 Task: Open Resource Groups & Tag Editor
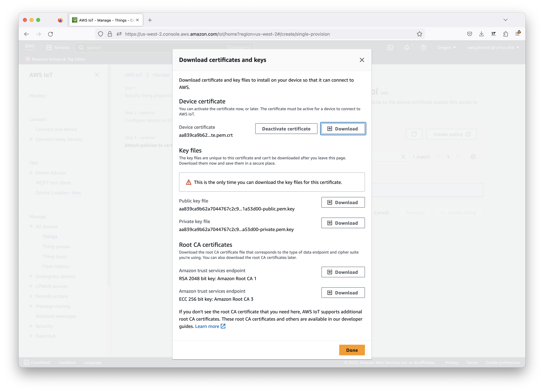55,59
